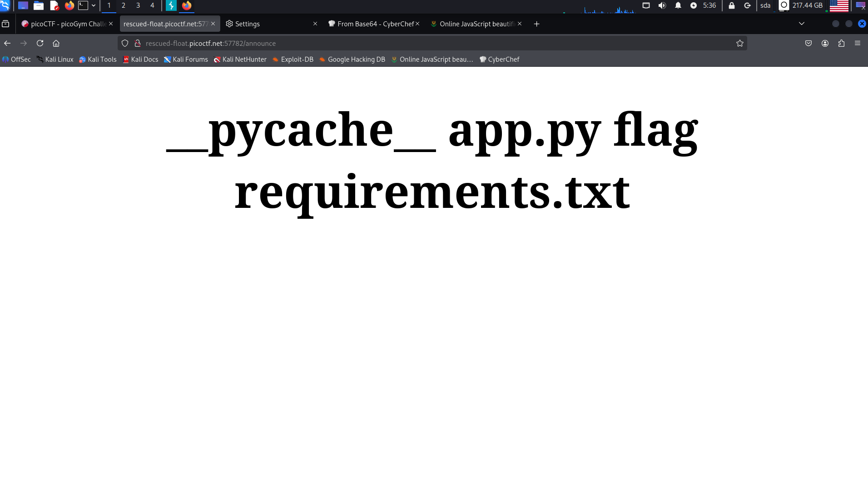The height and width of the screenshot is (487, 868).
Task: Toggle the system volume icon
Action: coord(662,5)
